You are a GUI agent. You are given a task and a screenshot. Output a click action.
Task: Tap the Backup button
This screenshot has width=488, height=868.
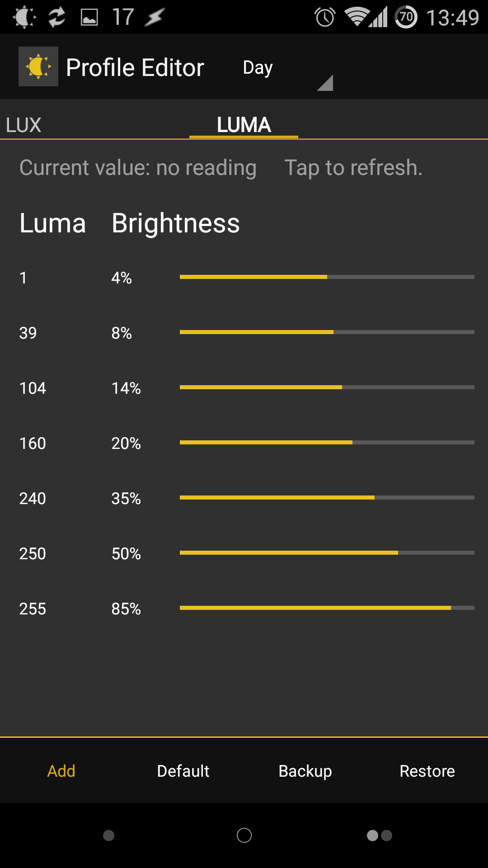pos(305,771)
